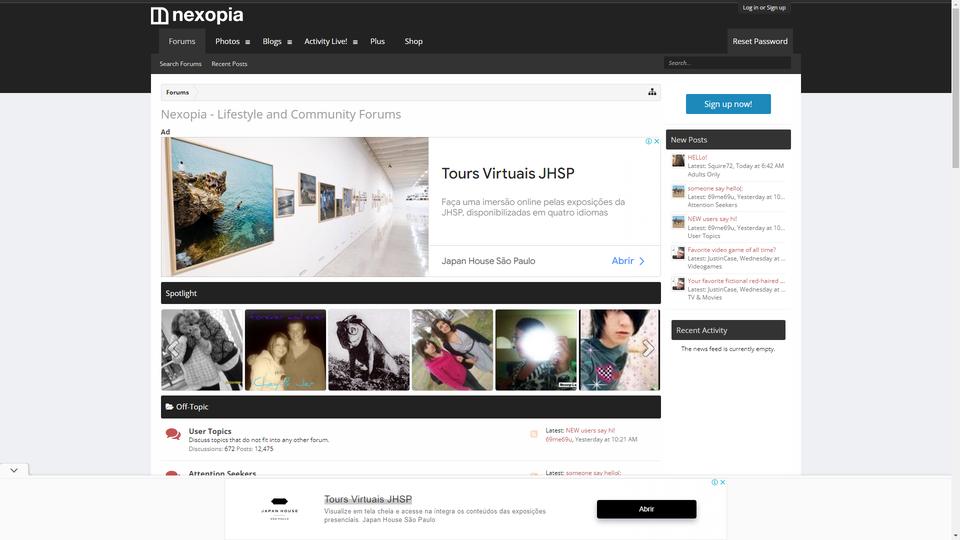Expand the Photos menu dropdown

click(247, 42)
